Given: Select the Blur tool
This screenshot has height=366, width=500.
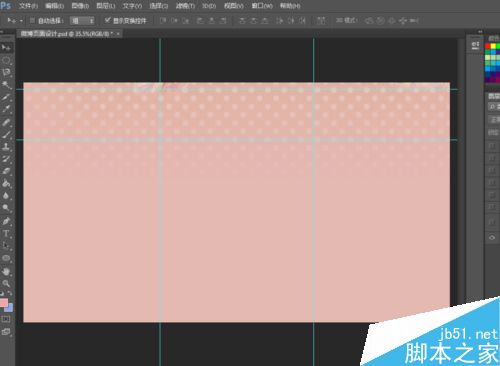Looking at the screenshot, I should [x=6, y=196].
